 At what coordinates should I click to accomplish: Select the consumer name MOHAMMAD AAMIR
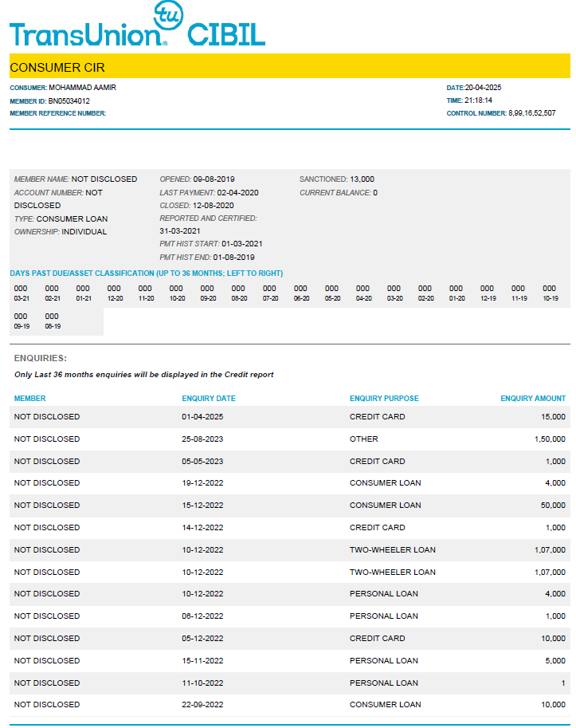point(83,87)
